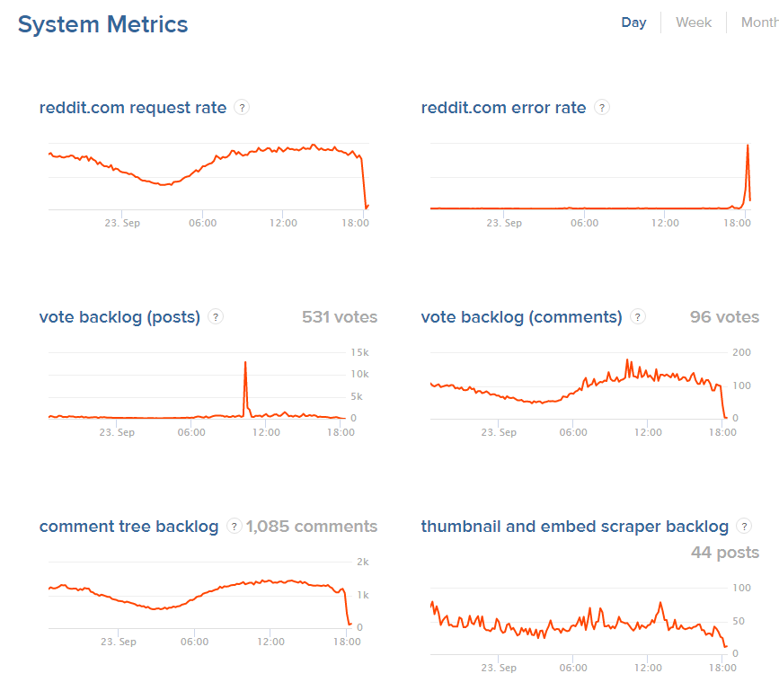Click the 96 votes value
779x700 pixels.
point(724,317)
